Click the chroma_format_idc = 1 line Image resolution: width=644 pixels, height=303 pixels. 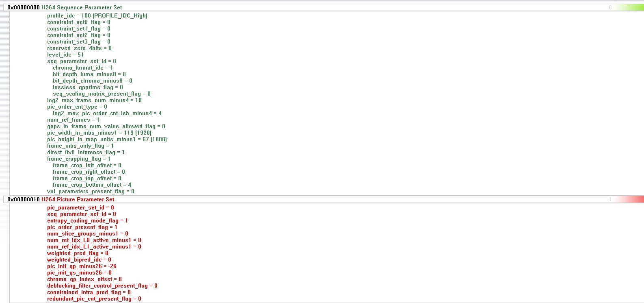[x=82, y=68]
